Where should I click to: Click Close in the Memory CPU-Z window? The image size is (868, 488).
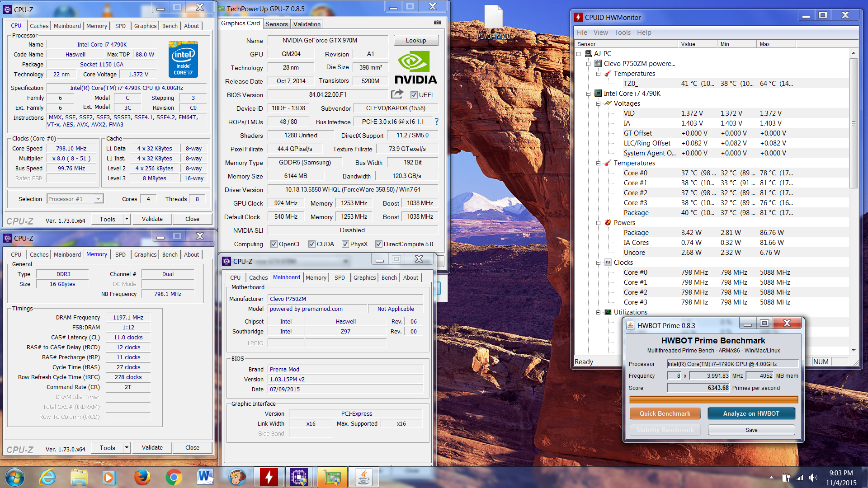[x=192, y=448]
